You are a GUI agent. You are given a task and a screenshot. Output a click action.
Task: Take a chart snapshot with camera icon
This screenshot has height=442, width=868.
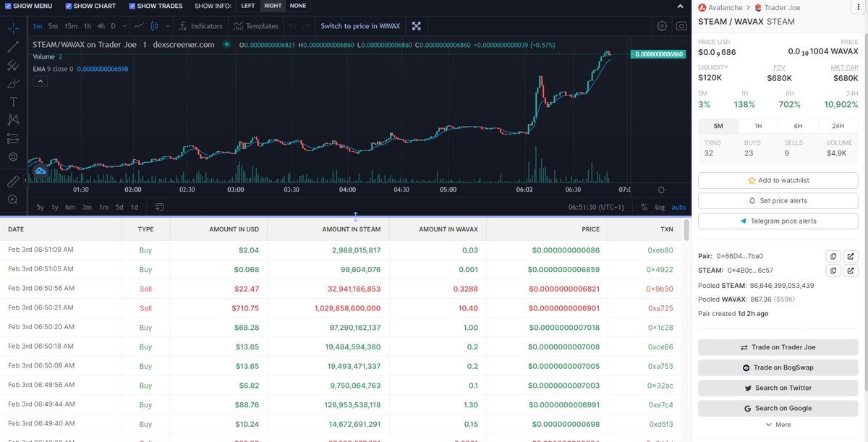(681, 26)
